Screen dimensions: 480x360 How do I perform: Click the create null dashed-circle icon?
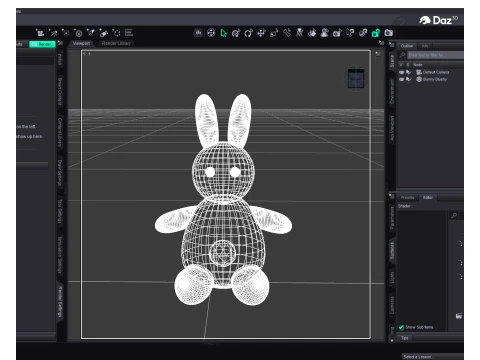117,33
